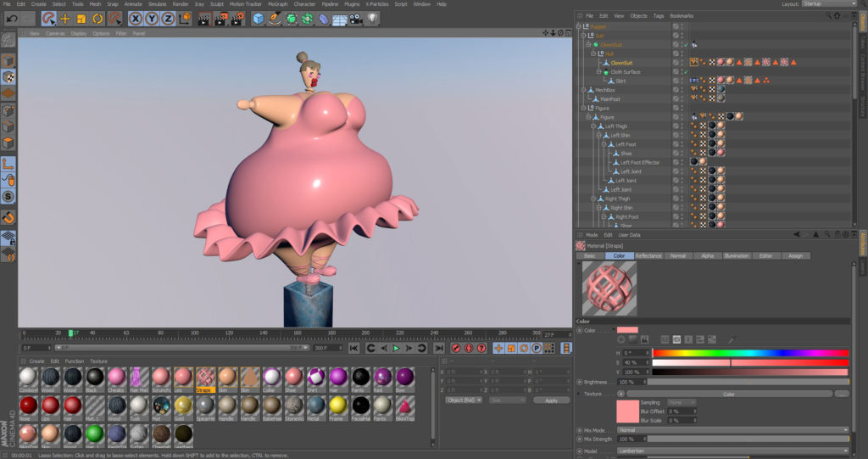The width and height of the screenshot is (868, 459).
Task: Add a Camera object
Action: (x=356, y=19)
